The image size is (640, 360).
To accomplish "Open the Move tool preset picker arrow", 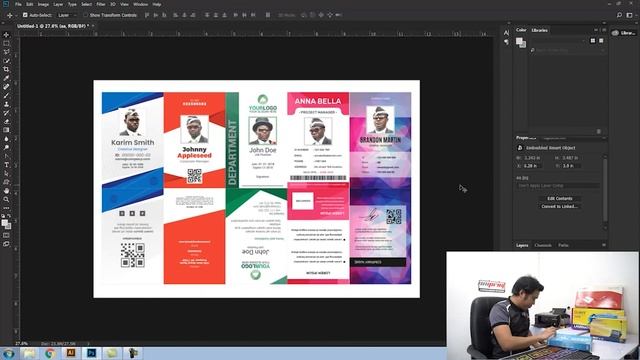I will click(16, 16).
